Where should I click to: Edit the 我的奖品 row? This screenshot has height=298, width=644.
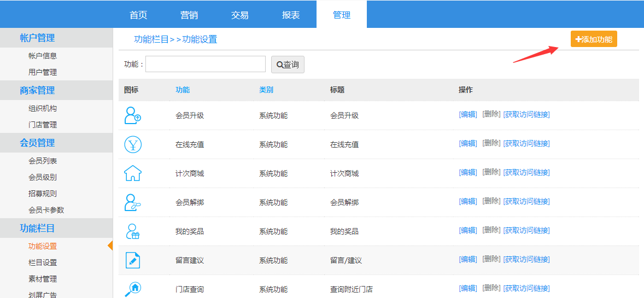[x=468, y=230]
